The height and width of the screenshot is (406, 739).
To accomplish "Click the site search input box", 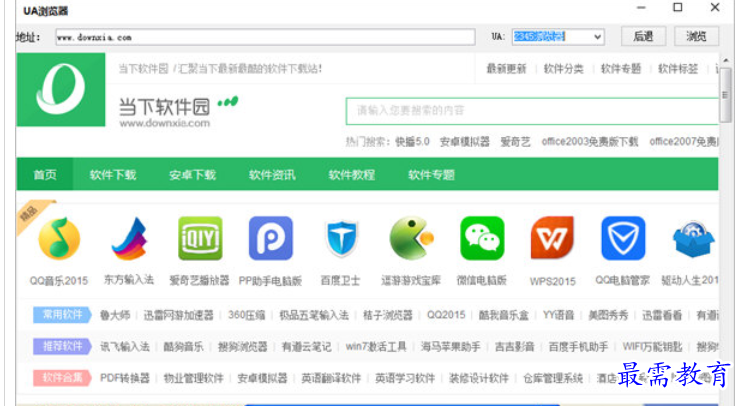I will 532,111.
